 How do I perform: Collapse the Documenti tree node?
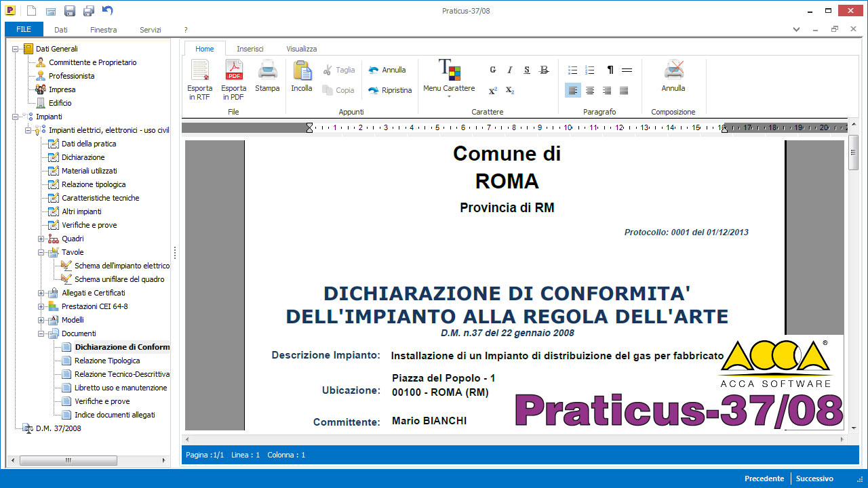(x=41, y=333)
